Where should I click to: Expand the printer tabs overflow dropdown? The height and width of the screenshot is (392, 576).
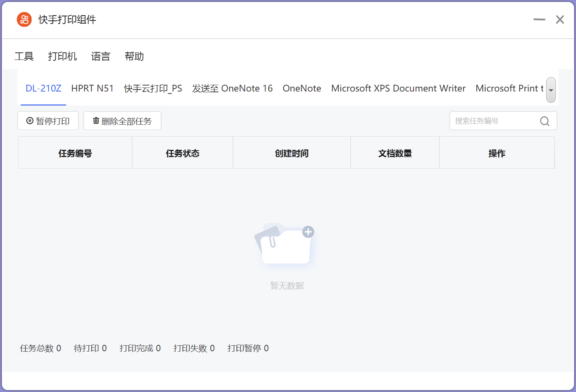(551, 90)
